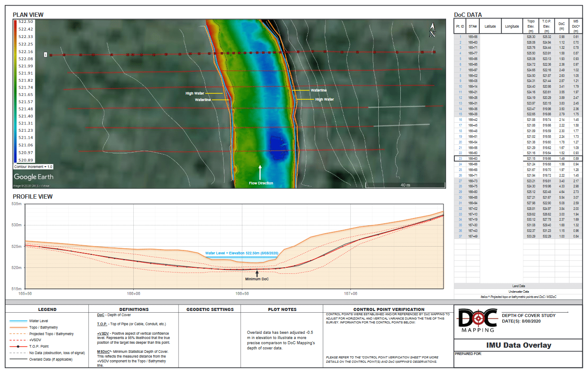Click the right Waterline label
This screenshot has height=374, width=588.
(x=319, y=90)
